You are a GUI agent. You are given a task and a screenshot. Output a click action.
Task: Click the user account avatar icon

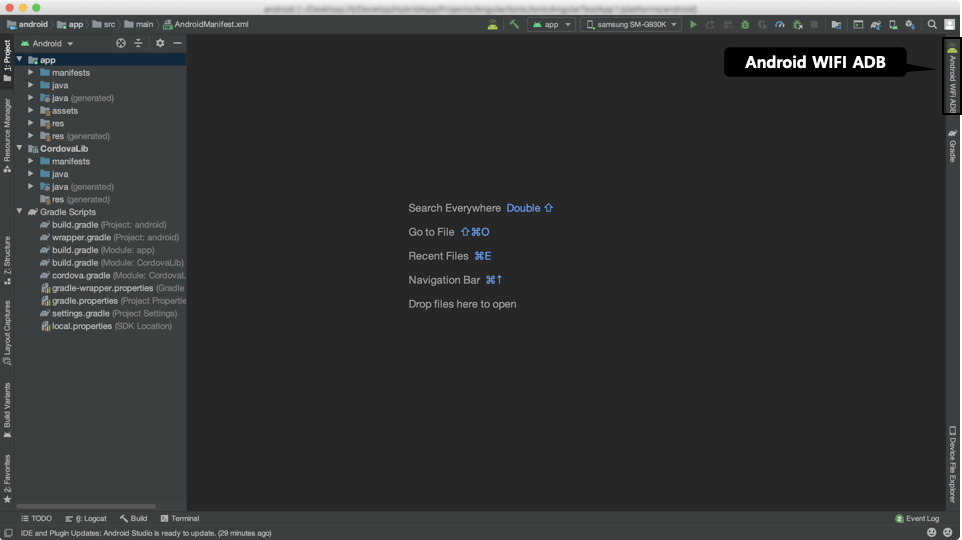[949, 25]
